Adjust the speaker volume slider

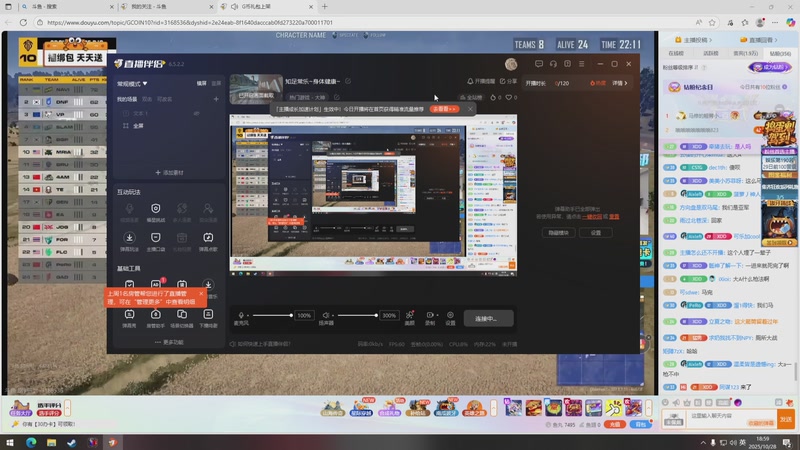(x=357, y=315)
